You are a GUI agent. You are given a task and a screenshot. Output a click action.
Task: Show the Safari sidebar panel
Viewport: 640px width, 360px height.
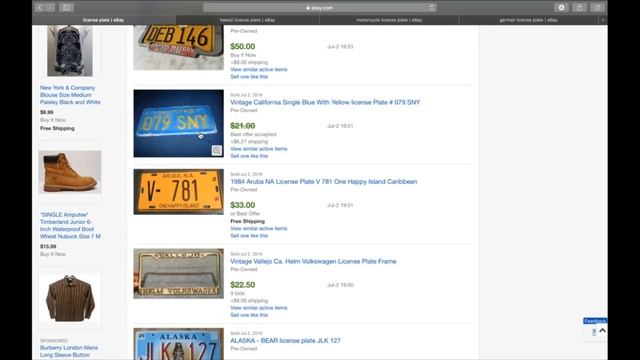(x=66, y=7)
